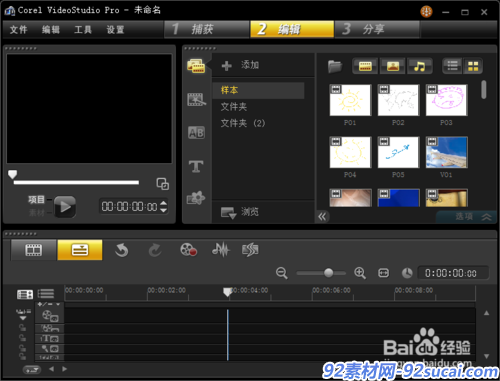Open the 设置 menu
The image size is (500, 381).
click(x=115, y=30)
